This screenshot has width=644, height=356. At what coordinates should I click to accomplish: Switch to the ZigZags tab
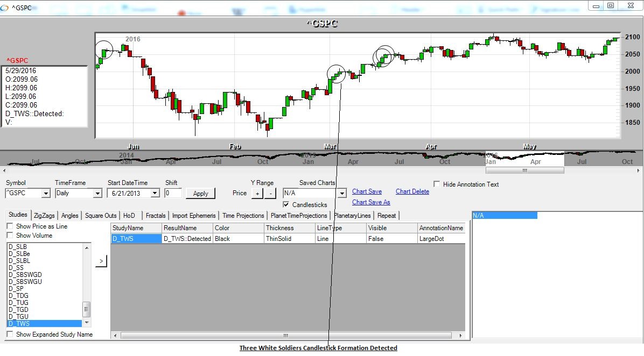point(44,216)
